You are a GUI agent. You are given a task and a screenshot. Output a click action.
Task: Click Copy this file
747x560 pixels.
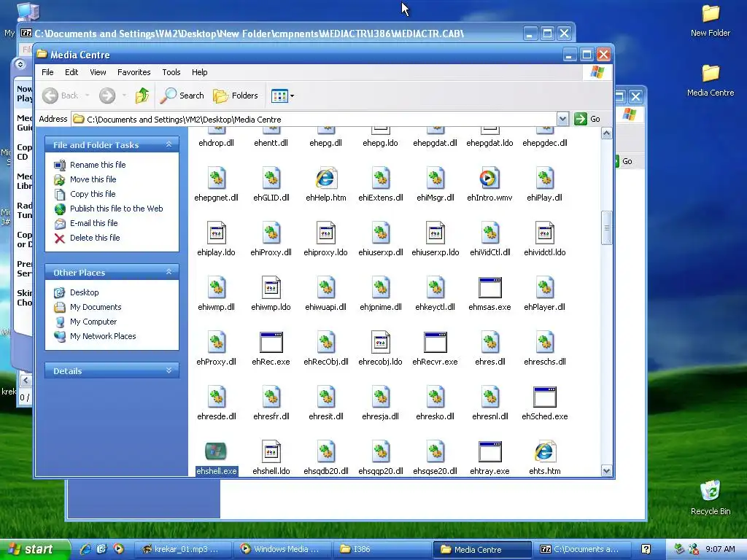(93, 194)
